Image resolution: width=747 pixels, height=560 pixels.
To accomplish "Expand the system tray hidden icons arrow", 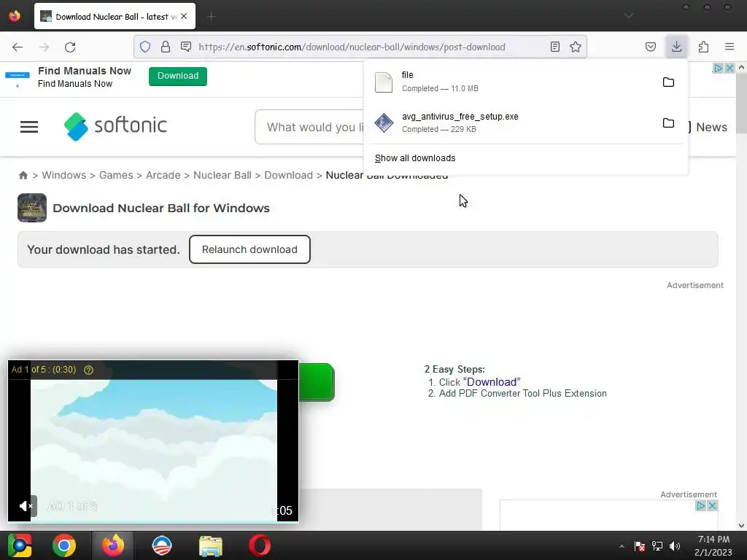I will point(622,546).
